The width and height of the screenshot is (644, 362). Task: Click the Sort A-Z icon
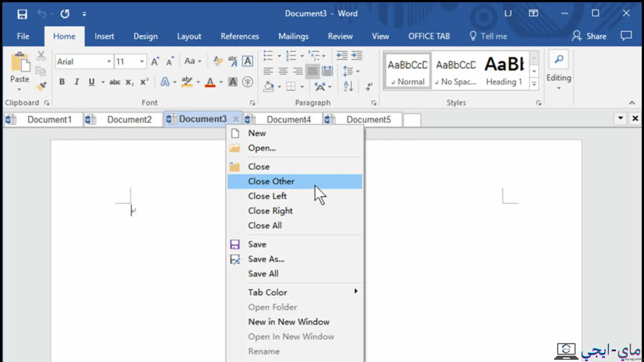(348, 86)
